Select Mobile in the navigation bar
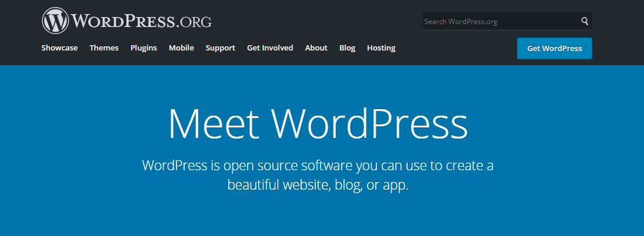 181,48
